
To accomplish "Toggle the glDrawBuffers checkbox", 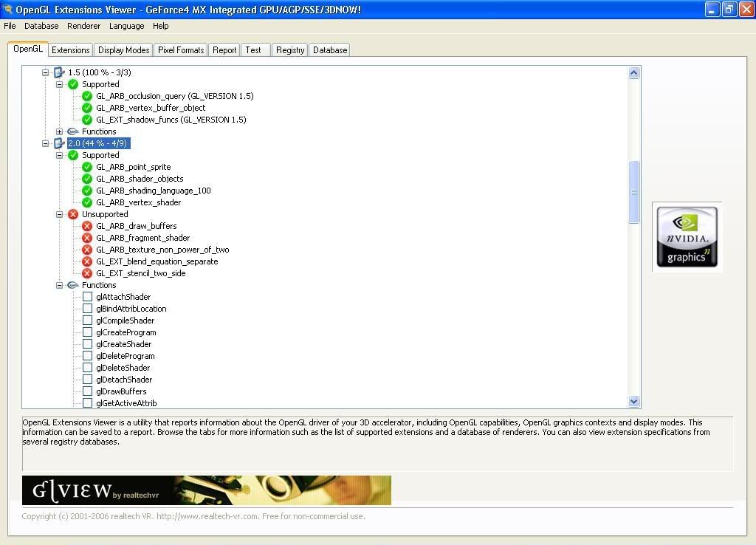I will 87,391.
